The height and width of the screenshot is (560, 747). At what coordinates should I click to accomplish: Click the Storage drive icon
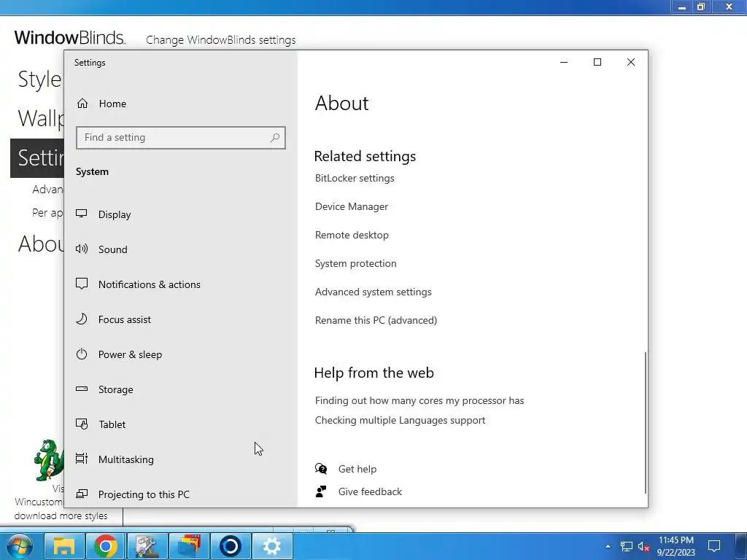(82, 389)
